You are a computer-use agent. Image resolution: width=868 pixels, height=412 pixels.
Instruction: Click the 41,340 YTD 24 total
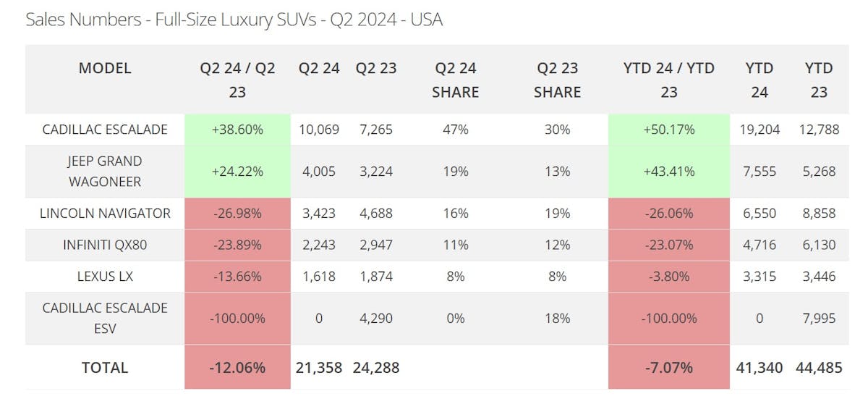point(759,367)
